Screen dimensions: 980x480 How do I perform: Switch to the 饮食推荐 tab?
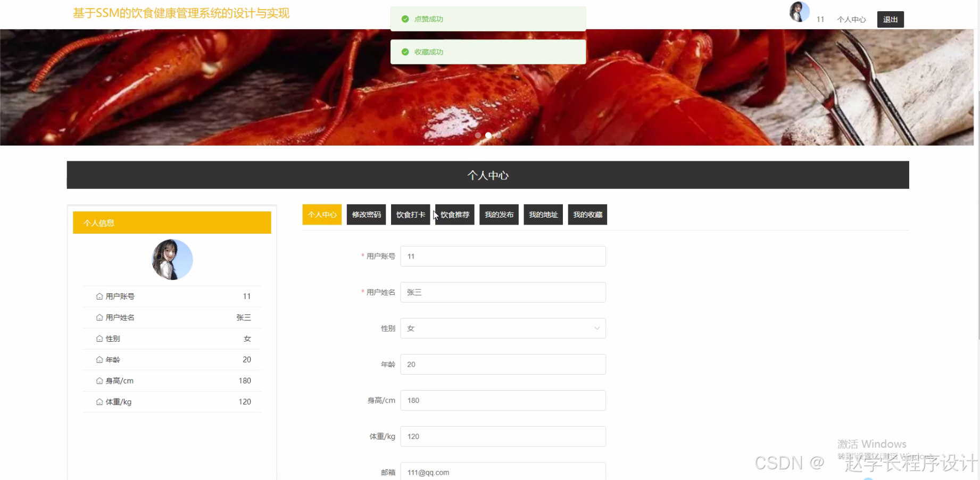(x=454, y=214)
